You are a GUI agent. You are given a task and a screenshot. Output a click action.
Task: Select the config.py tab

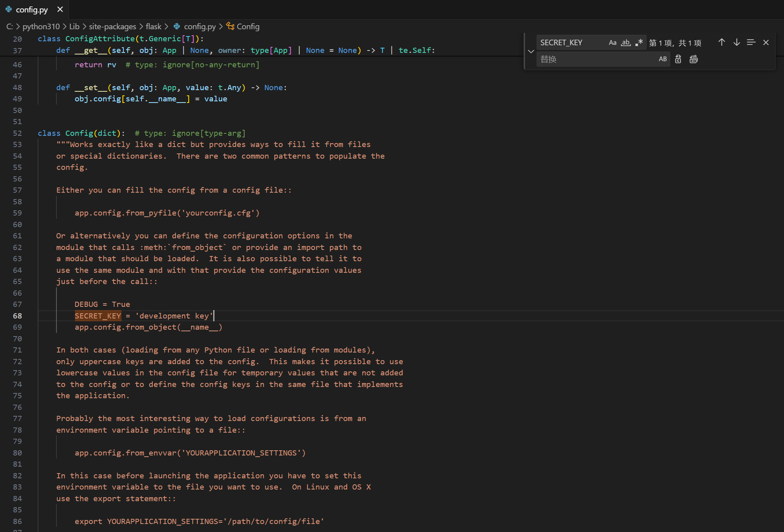tap(31, 10)
